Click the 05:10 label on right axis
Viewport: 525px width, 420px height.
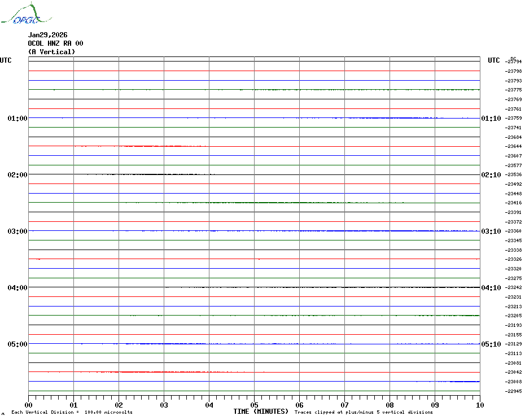tap(491, 344)
